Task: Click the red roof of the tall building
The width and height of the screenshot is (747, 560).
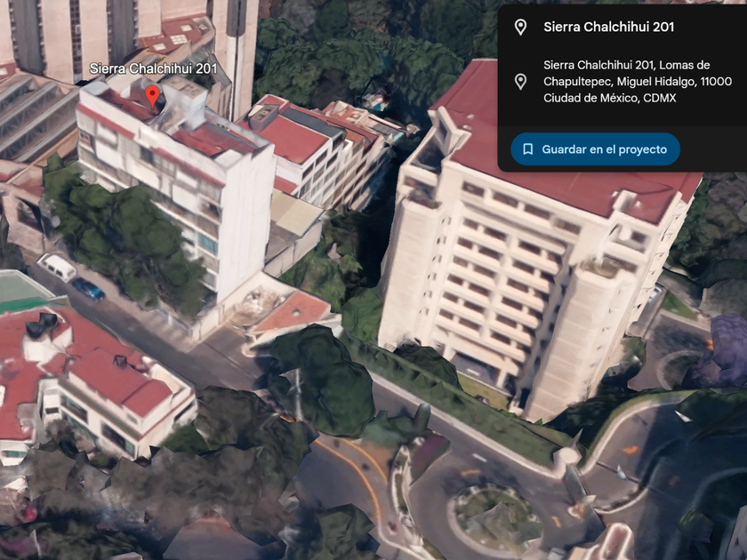Action: [562, 152]
